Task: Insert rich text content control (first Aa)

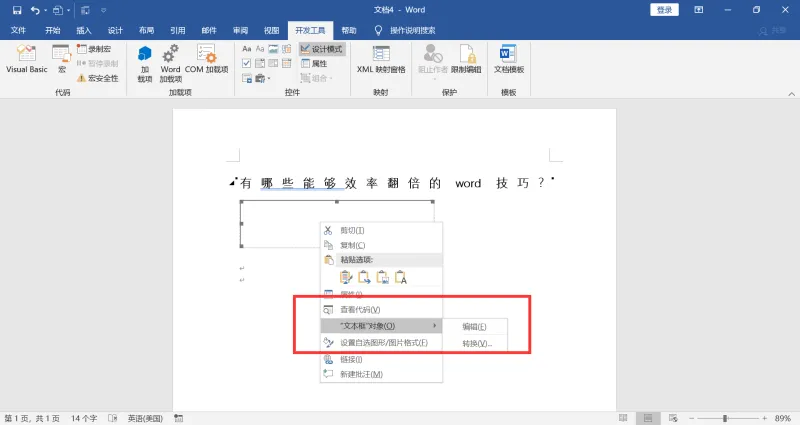Action: coord(246,49)
